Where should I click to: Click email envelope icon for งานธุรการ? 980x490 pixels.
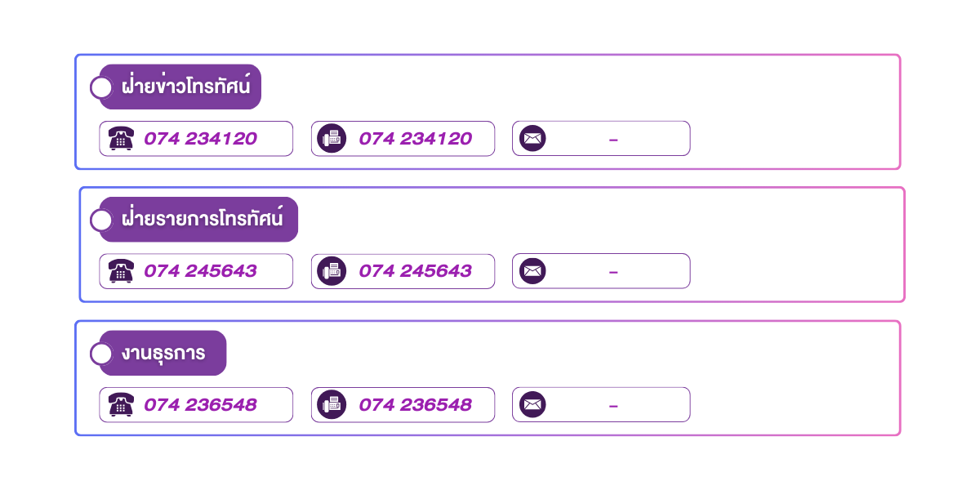tap(532, 404)
